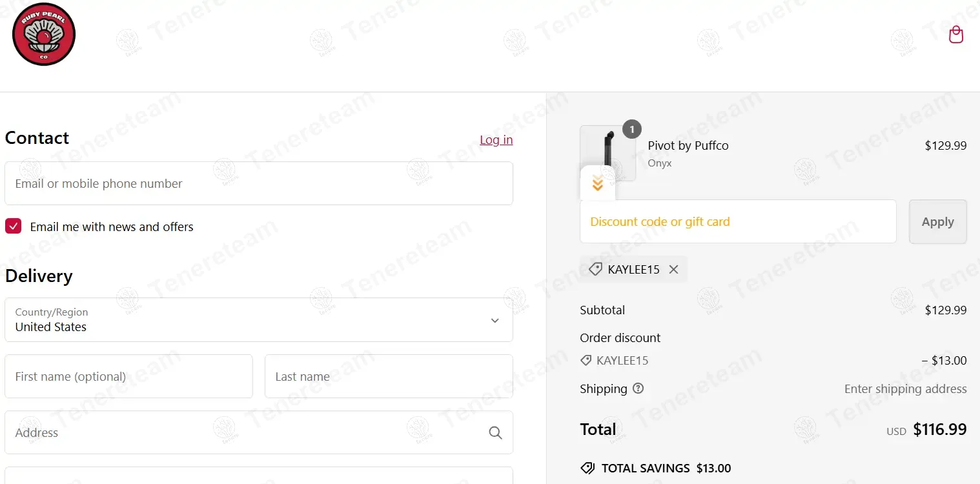The width and height of the screenshot is (980, 484).
Task: Click the Ruby Pearl Co. logo
Action: [x=44, y=35]
